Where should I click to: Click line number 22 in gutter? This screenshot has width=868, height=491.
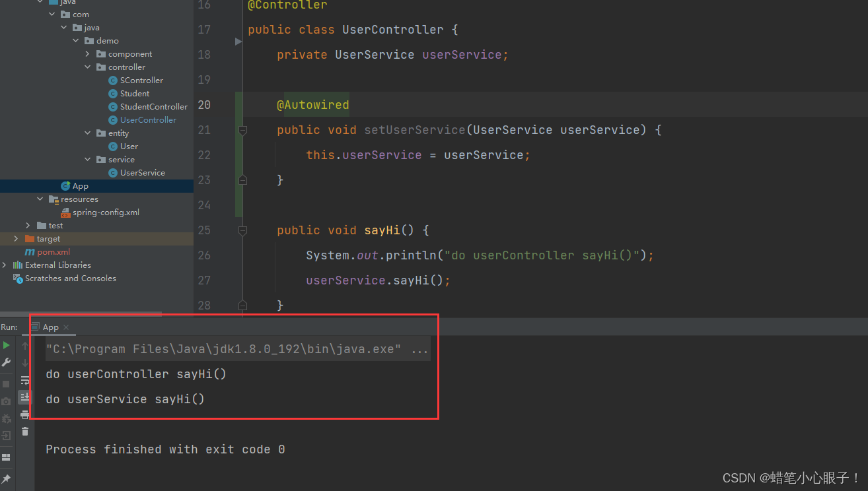204,155
